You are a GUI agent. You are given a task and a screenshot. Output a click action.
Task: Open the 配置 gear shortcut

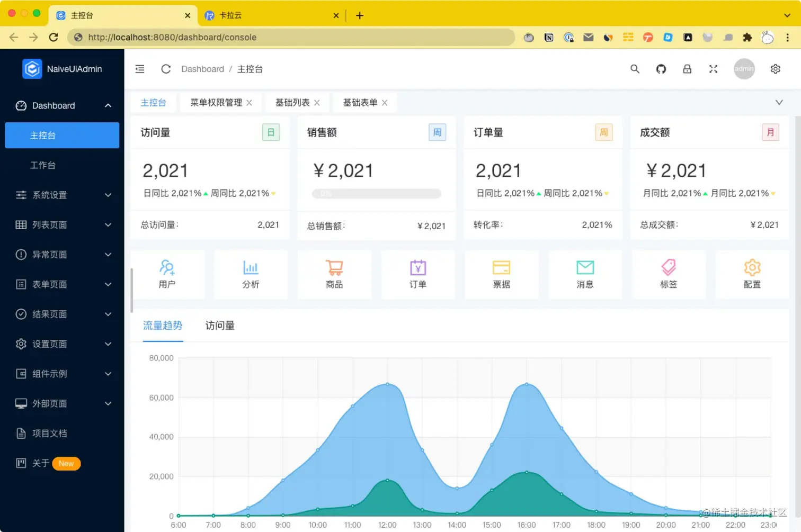pyautogui.click(x=752, y=274)
